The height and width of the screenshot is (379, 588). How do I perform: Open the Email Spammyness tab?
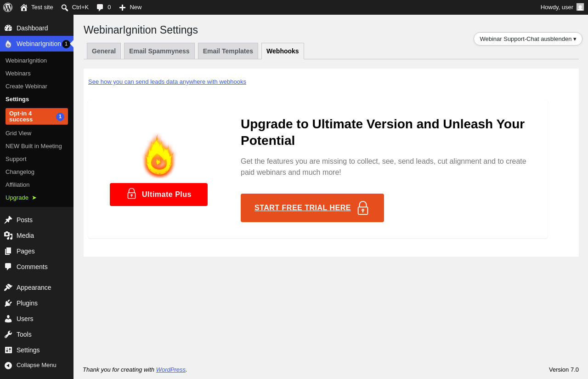(159, 51)
